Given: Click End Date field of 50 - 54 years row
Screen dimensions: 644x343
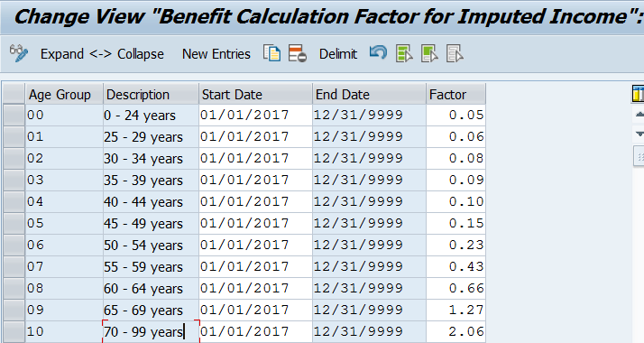Looking at the screenshot, I should coord(369,246).
